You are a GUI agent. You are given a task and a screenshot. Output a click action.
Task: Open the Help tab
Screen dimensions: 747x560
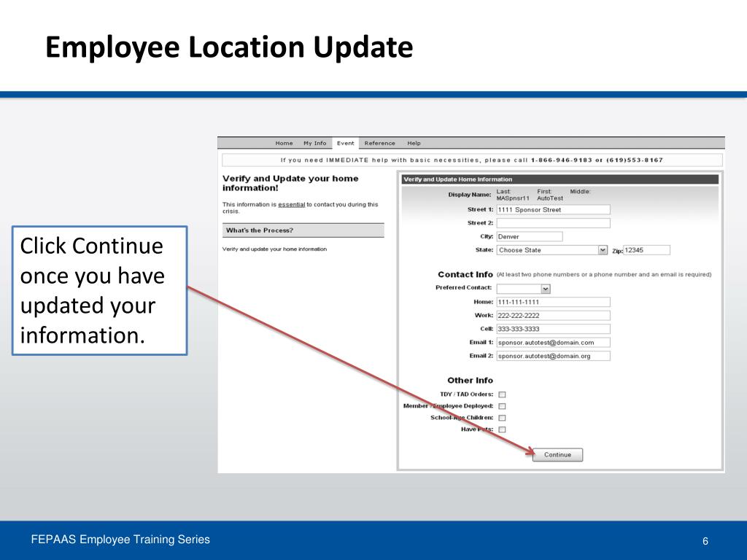coord(414,144)
